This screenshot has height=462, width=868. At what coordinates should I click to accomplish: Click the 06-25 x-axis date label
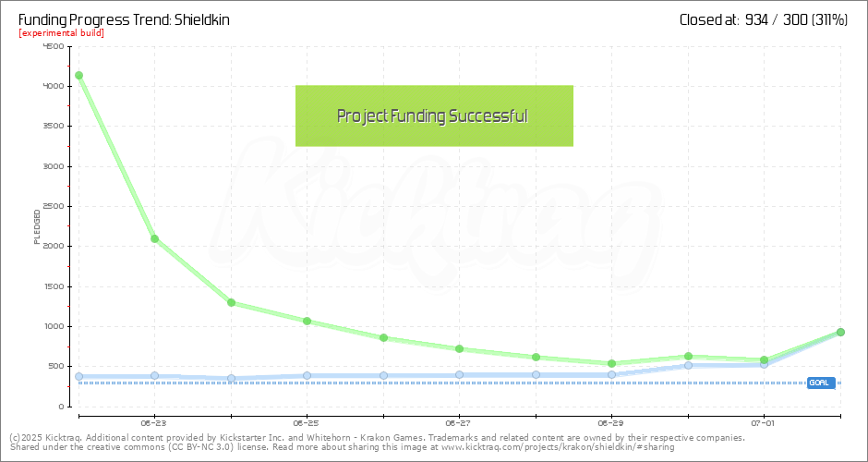pyautogui.click(x=307, y=421)
